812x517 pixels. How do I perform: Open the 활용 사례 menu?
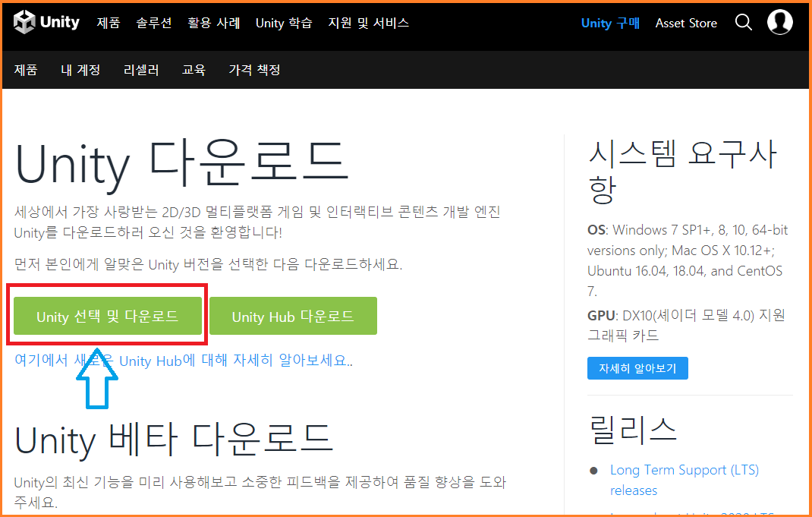tap(214, 23)
